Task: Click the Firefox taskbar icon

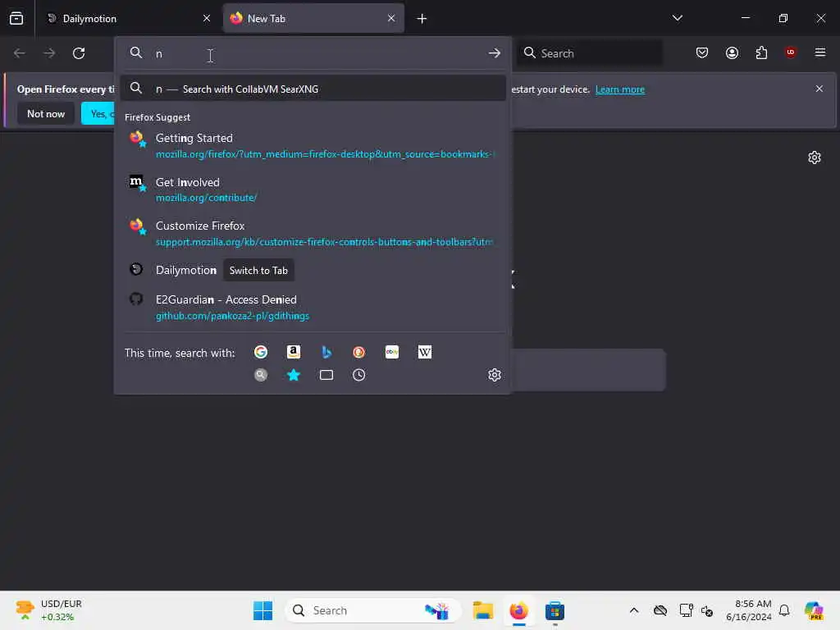Action: click(x=518, y=610)
